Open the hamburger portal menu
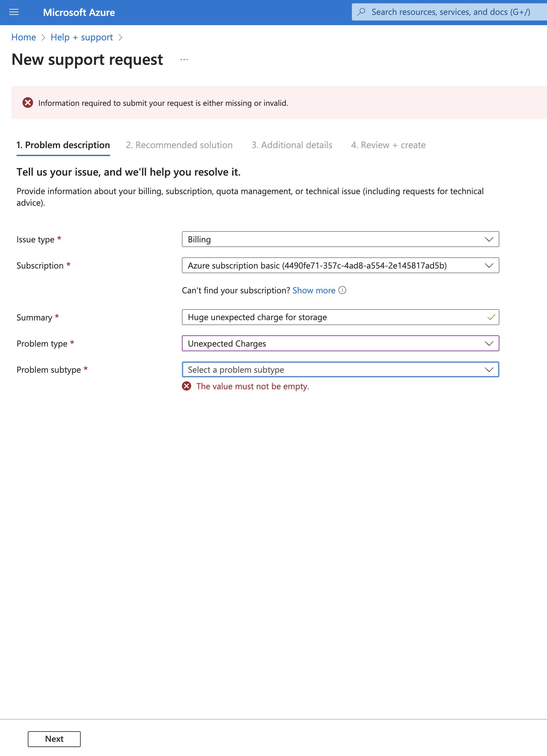This screenshot has width=547, height=756. 14,12
